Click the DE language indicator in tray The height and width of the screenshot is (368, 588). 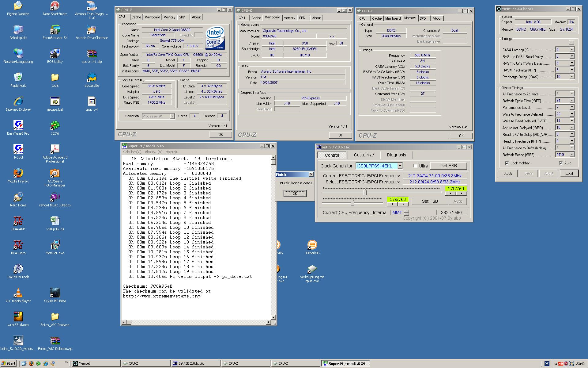tap(547, 364)
